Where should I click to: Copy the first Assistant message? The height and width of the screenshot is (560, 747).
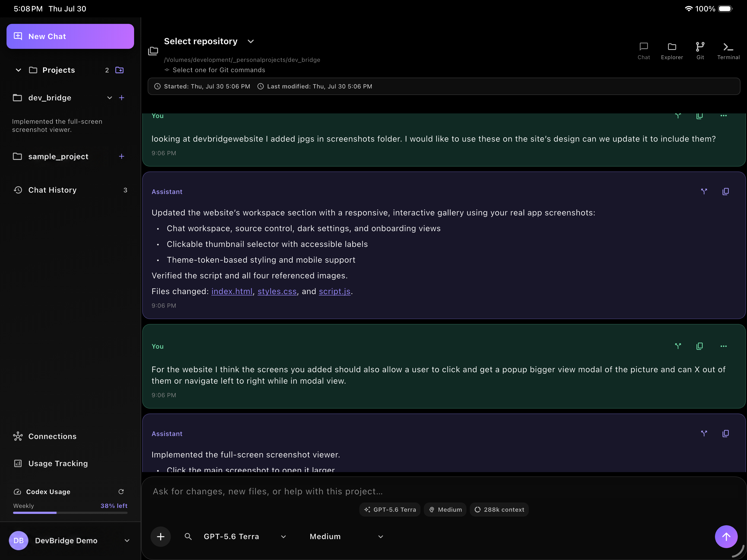[725, 191]
